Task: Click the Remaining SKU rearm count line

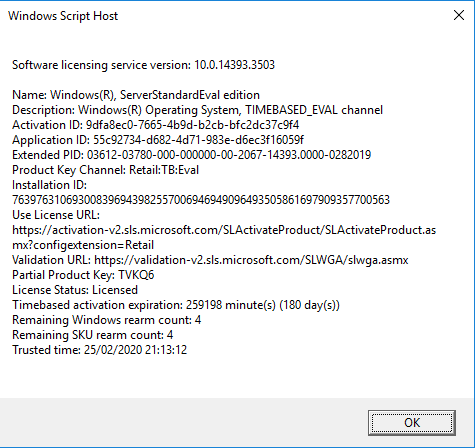Action: (92, 335)
